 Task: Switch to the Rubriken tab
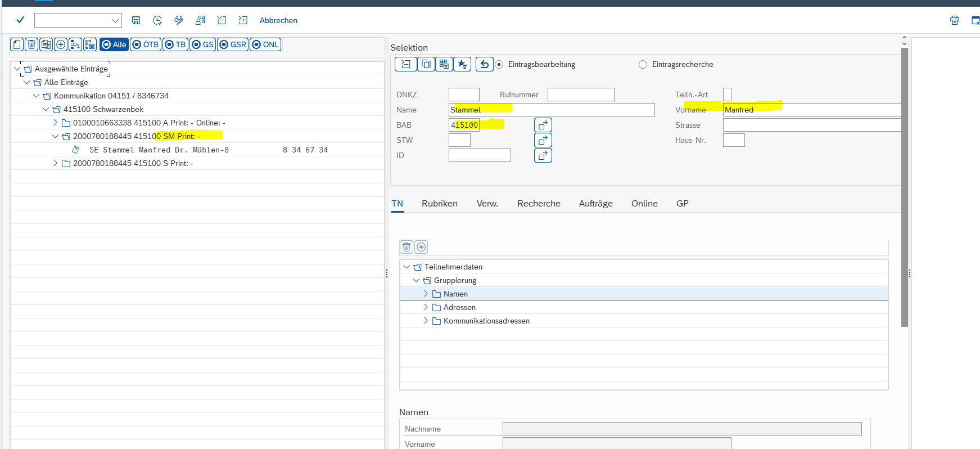(440, 204)
